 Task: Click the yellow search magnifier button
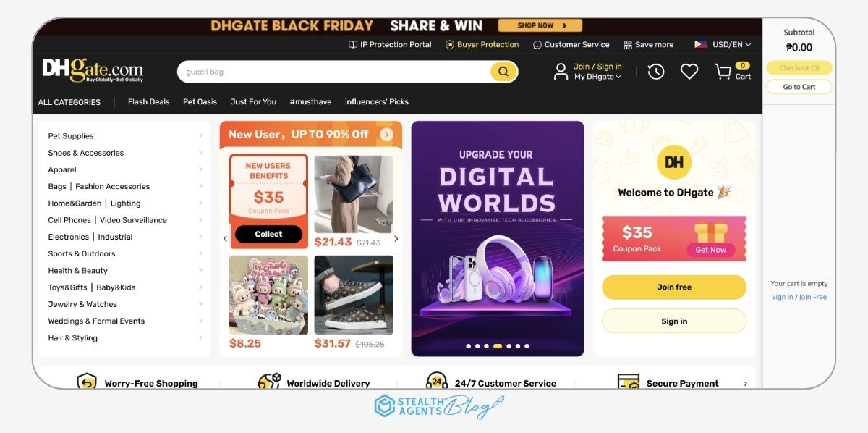pos(503,72)
